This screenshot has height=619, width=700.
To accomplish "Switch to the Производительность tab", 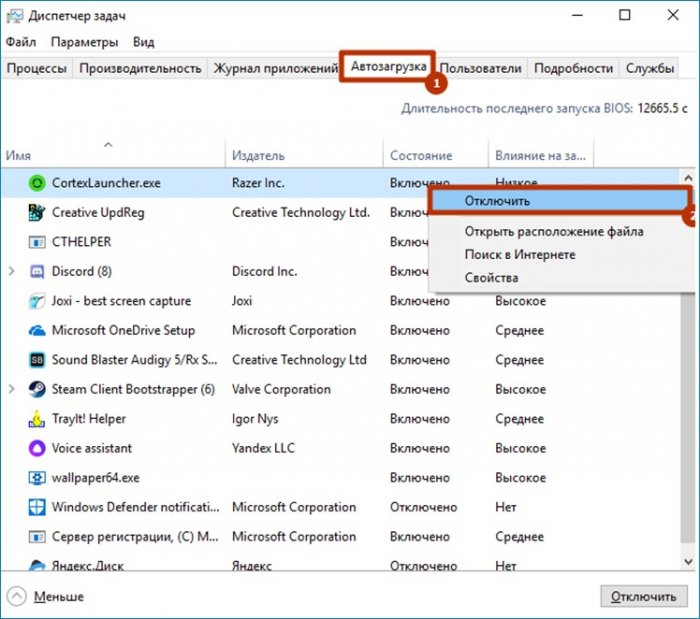I will pos(140,68).
